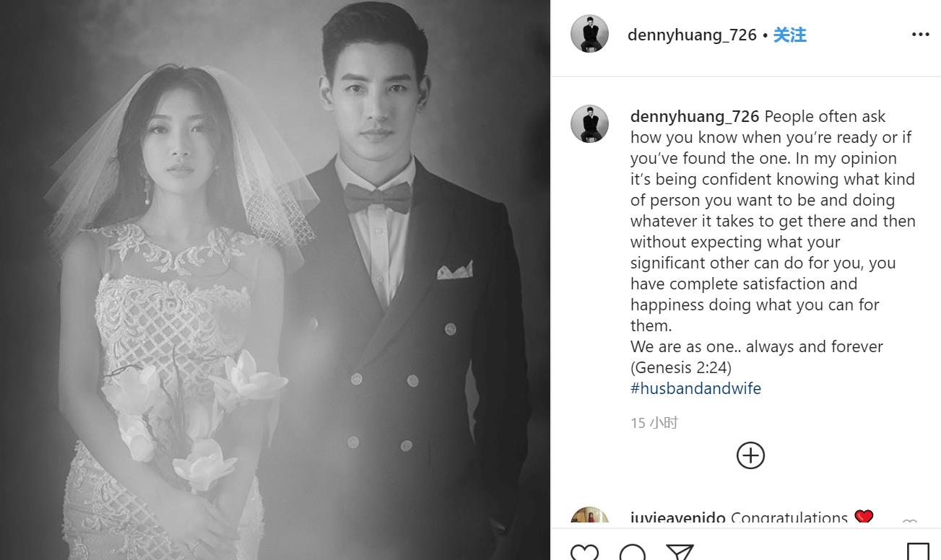Open dennyhuang_726 username in header

coord(692,35)
